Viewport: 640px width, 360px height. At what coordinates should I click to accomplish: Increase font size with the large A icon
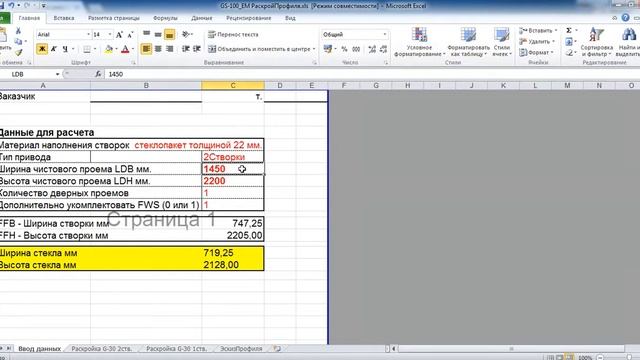pyautogui.click(x=119, y=35)
